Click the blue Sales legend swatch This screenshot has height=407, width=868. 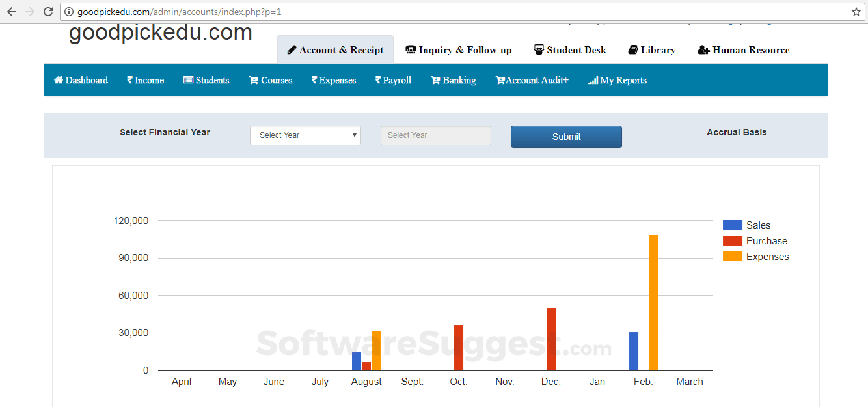(733, 225)
